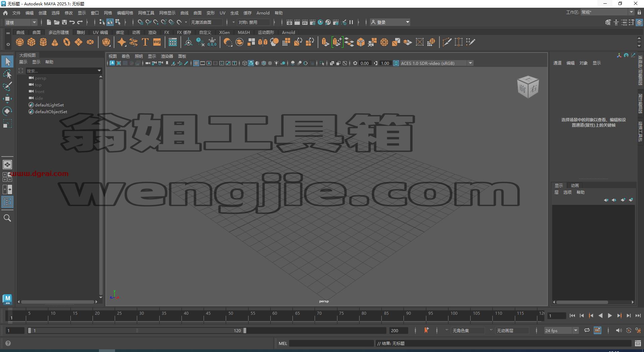Click the magnifier search icon in the left sidebar
Viewport: 644px width, 352px height.
pyautogui.click(x=7, y=218)
